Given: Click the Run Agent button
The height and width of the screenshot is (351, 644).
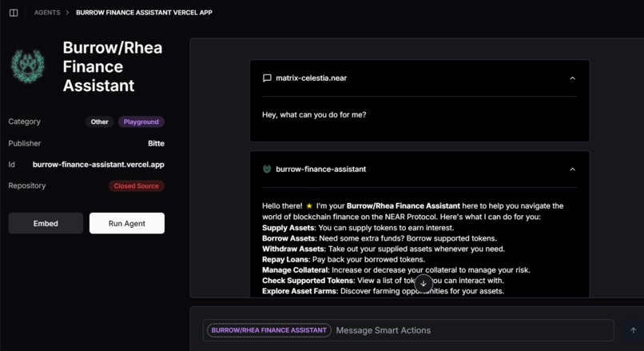Looking at the screenshot, I should [x=127, y=223].
